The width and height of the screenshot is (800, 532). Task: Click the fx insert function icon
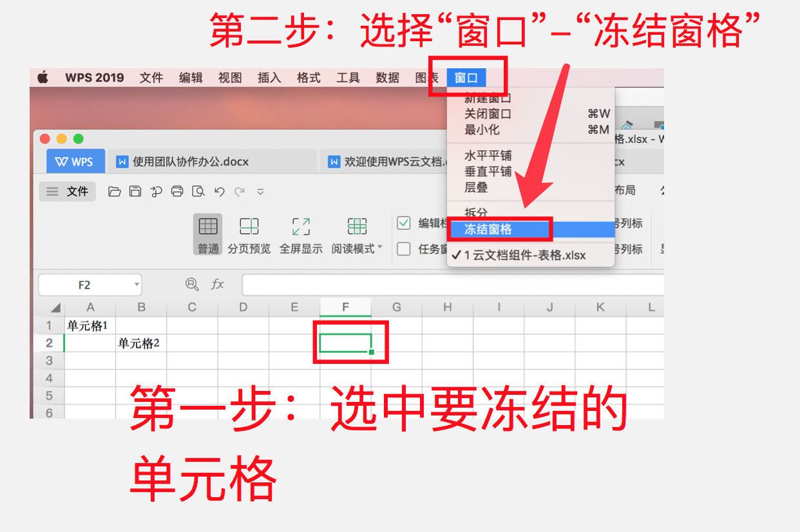pyautogui.click(x=217, y=284)
